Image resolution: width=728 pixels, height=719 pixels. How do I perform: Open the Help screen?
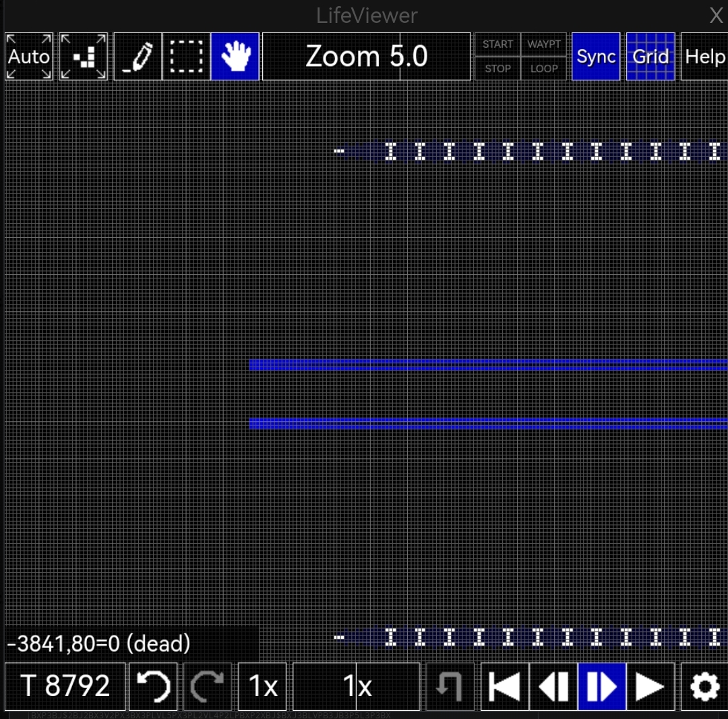click(704, 57)
